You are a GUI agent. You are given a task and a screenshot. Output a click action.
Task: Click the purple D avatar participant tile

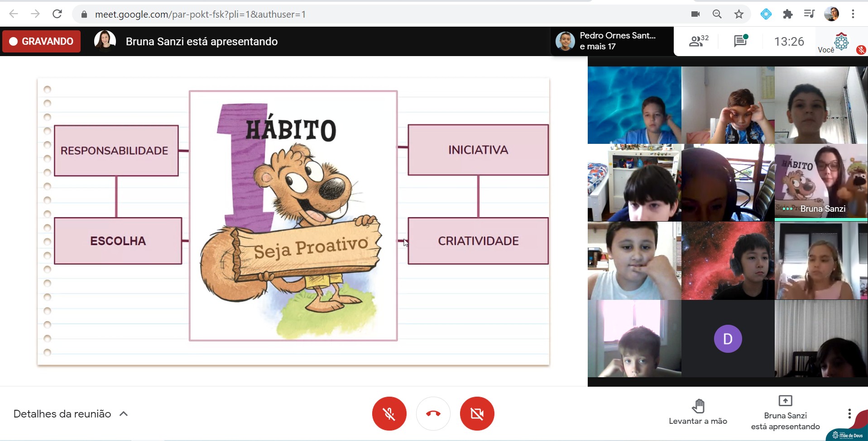(x=728, y=339)
